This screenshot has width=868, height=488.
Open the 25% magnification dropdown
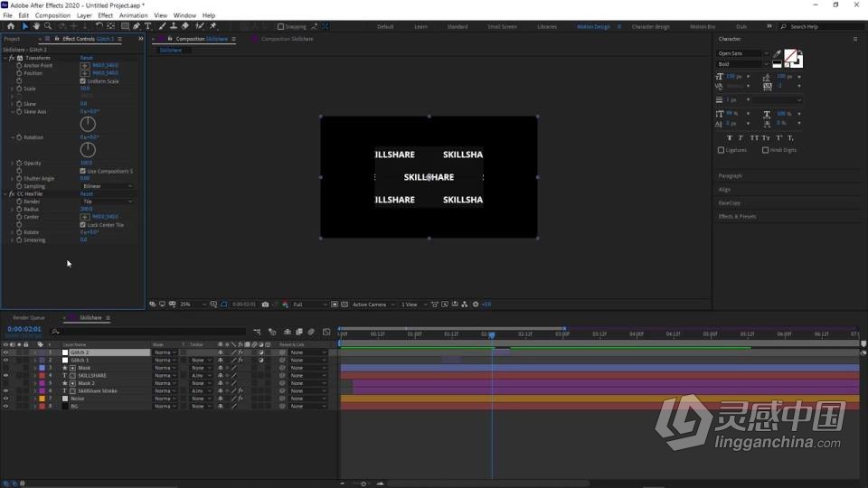193,305
